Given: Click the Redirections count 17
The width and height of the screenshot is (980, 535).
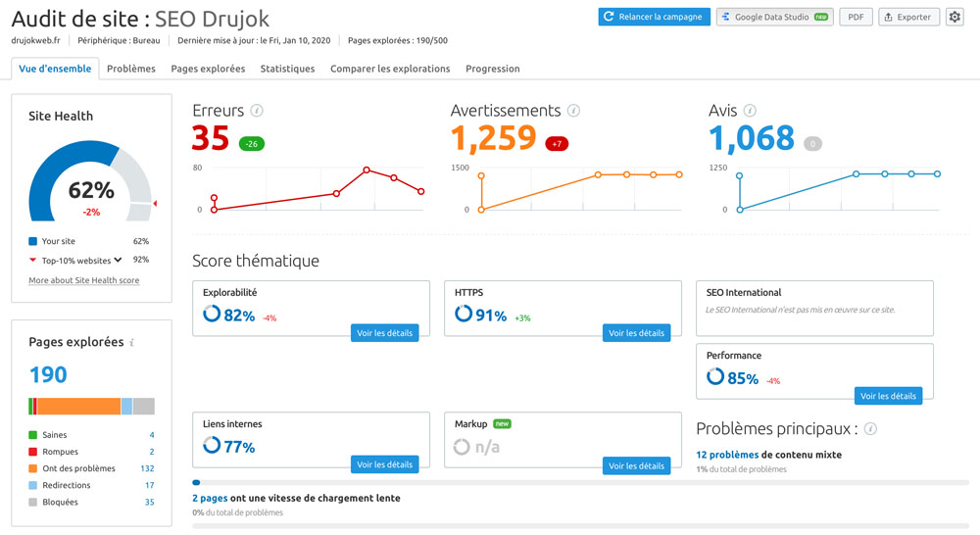Looking at the screenshot, I should [x=150, y=486].
